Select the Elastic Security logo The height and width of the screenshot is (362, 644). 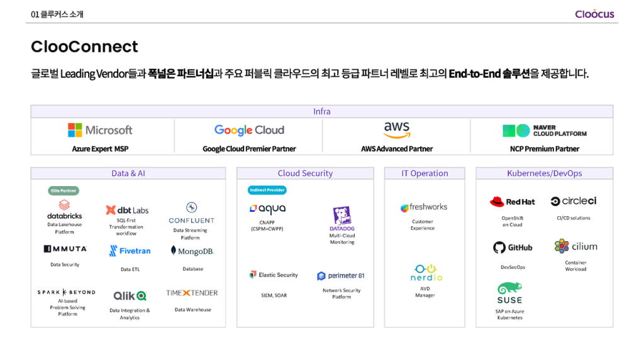click(x=274, y=275)
